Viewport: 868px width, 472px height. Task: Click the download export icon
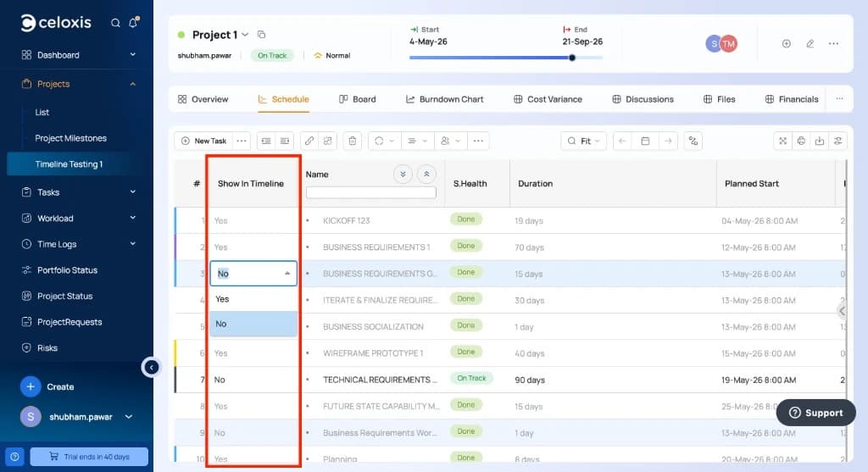(x=820, y=142)
